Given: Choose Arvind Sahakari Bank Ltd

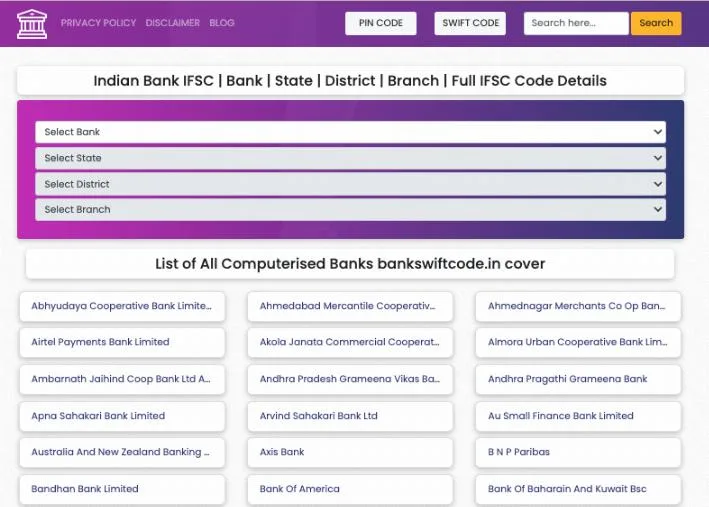Looking at the screenshot, I should pyautogui.click(x=350, y=416).
